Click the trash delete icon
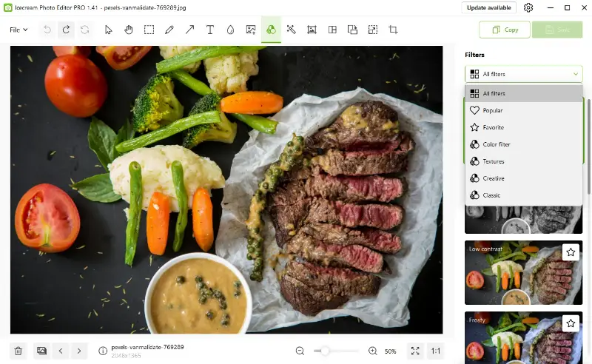 pyautogui.click(x=18, y=351)
